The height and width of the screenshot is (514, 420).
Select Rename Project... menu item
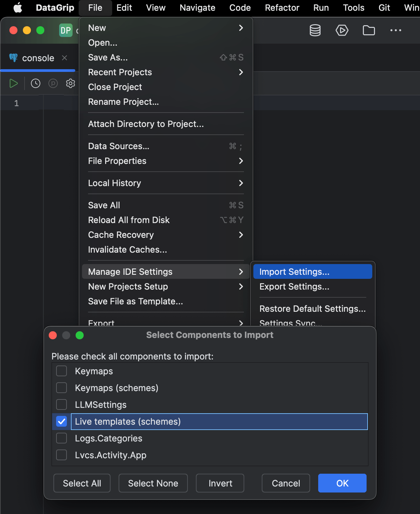click(x=166, y=102)
